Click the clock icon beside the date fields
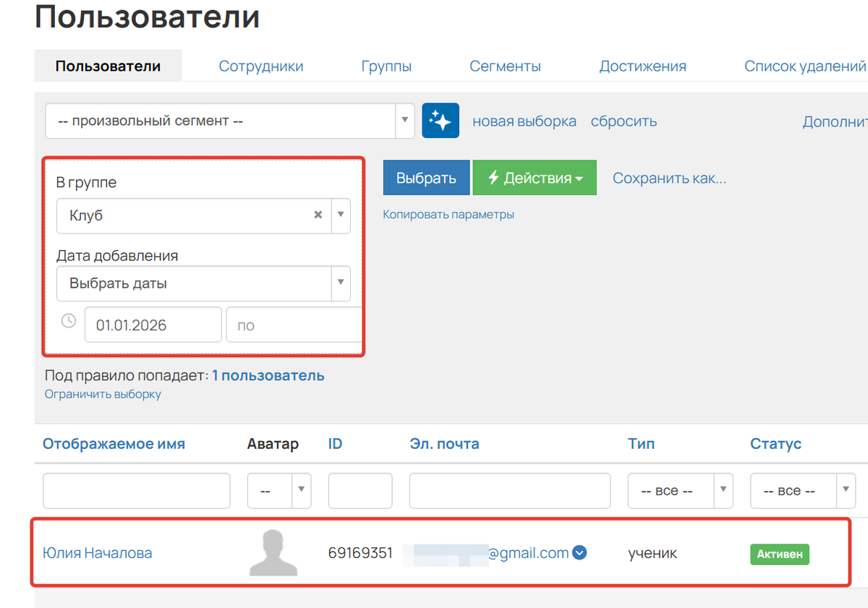The image size is (868, 608). pyautogui.click(x=68, y=320)
